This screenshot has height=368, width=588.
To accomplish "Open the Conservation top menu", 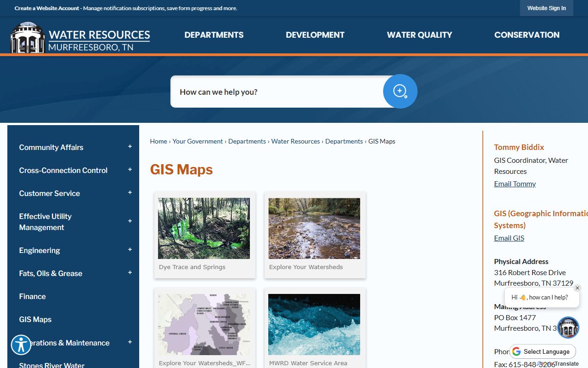I will click(x=527, y=35).
